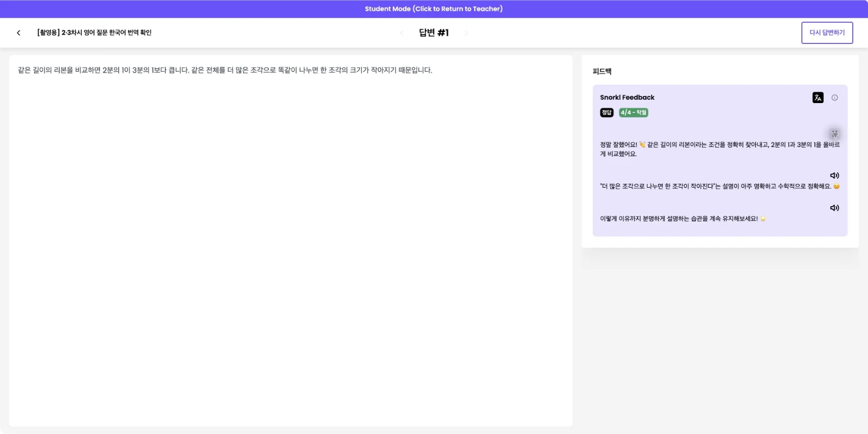Click the mascot icon above the first feedback paragraph
Image resolution: width=868 pixels, height=434 pixels.
(x=834, y=133)
